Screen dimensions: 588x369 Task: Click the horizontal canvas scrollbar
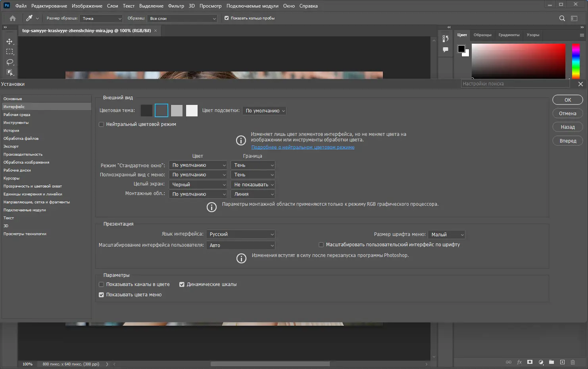(x=270, y=364)
